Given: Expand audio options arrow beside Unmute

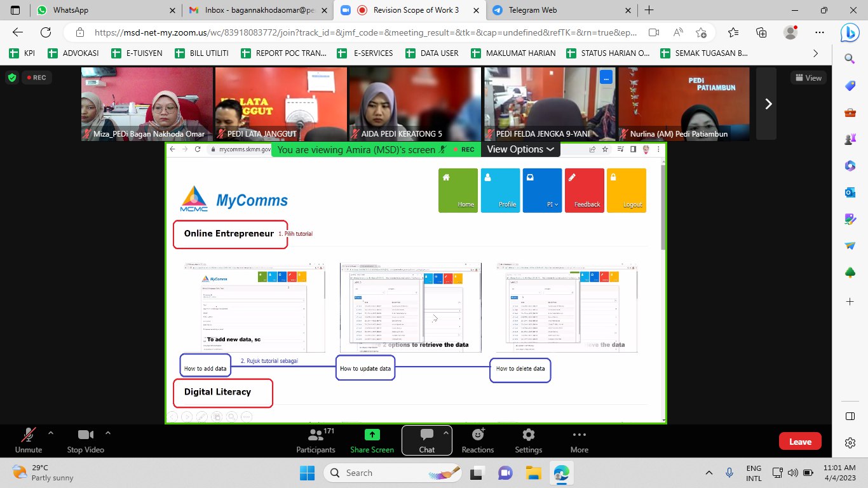Looking at the screenshot, I should click(51, 433).
